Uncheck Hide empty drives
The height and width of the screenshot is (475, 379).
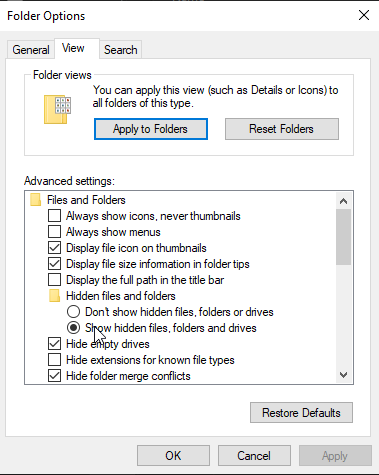click(54, 344)
